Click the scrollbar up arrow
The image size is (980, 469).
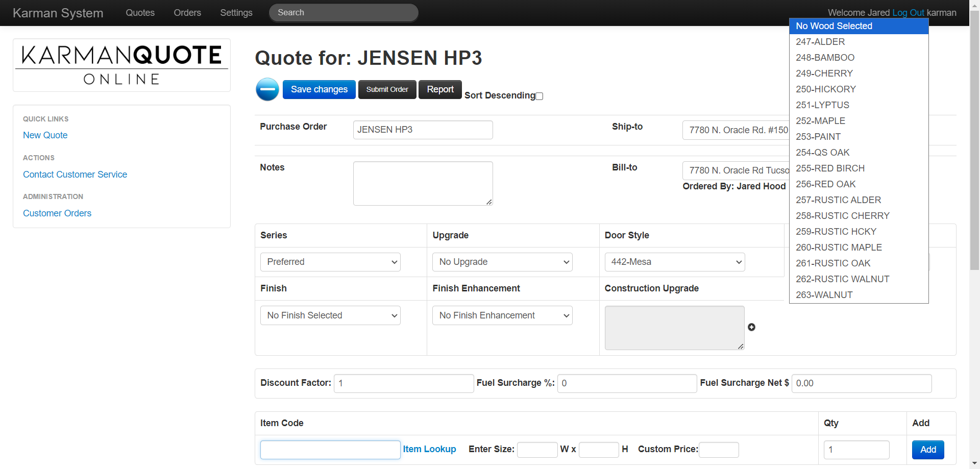(x=974, y=5)
